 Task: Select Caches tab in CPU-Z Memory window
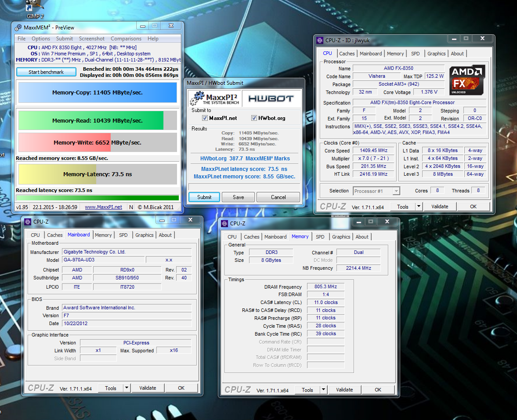coord(252,237)
